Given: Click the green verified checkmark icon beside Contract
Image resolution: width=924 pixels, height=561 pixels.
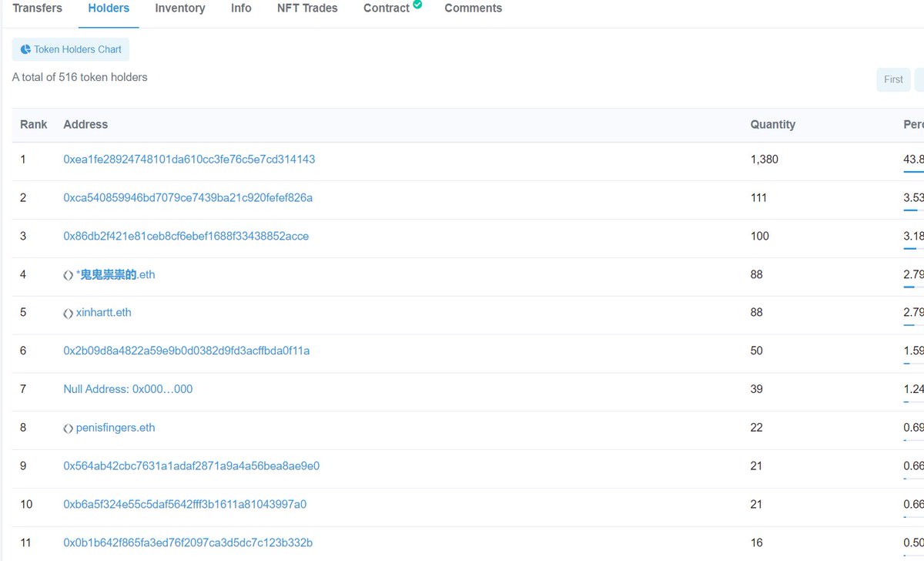Looking at the screenshot, I should pyautogui.click(x=417, y=5).
